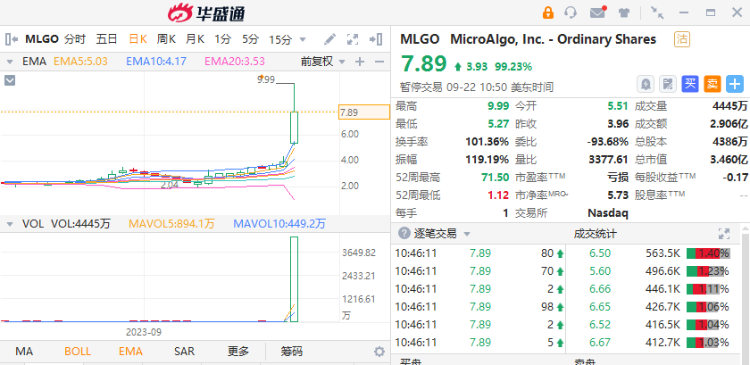This screenshot has height=365, width=750.
Task: Click the 6.50 row ratio bar 1.40%
Action: tap(708, 253)
